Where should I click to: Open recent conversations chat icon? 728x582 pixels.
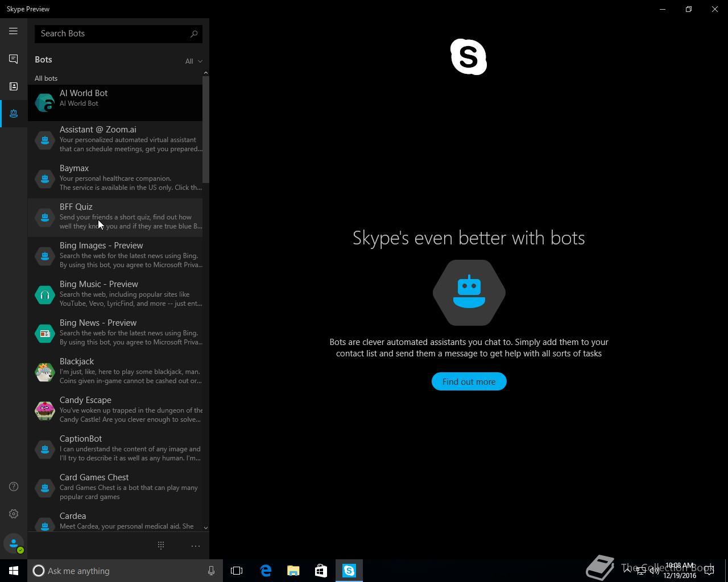(14, 59)
